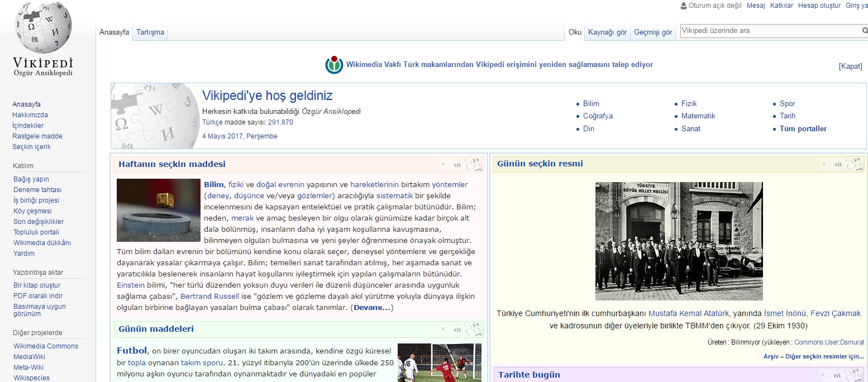
Task: Go to the Matematik portal
Action: coord(698,116)
